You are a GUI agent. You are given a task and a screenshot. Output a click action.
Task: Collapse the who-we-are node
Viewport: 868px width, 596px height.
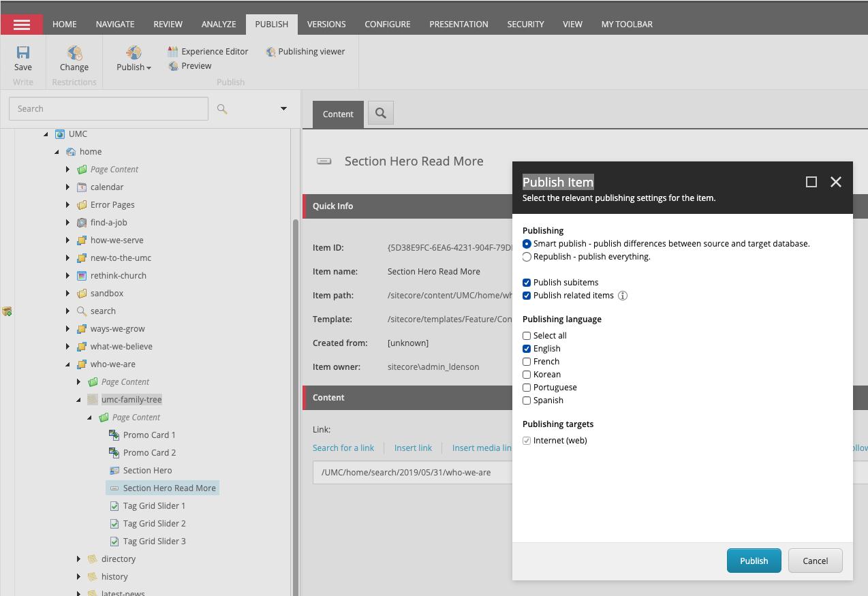pyautogui.click(x=67, y=364)
